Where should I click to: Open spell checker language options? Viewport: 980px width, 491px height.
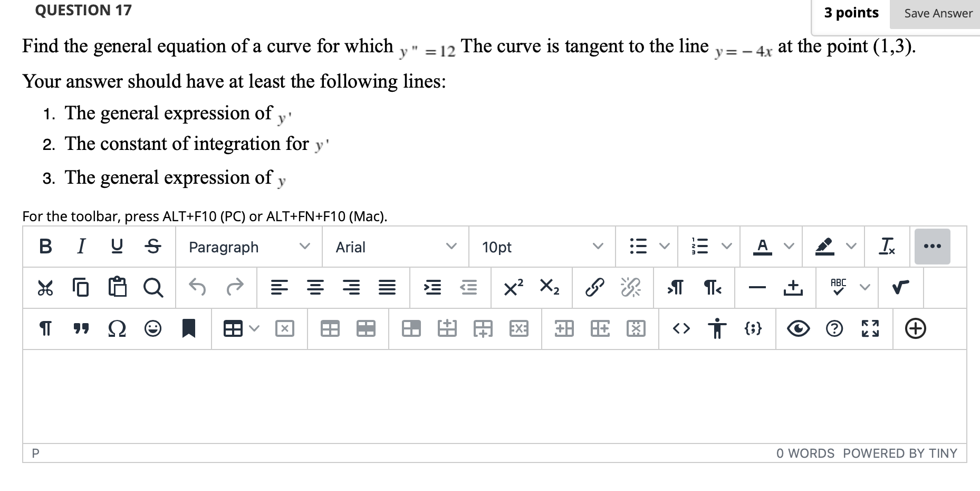coord(864,288)
